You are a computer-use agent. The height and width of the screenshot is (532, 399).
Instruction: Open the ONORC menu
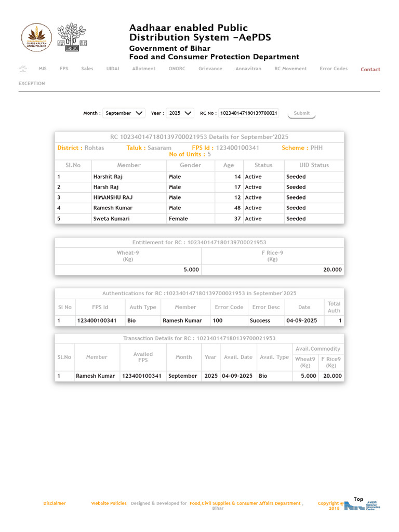tap(177, 69)
